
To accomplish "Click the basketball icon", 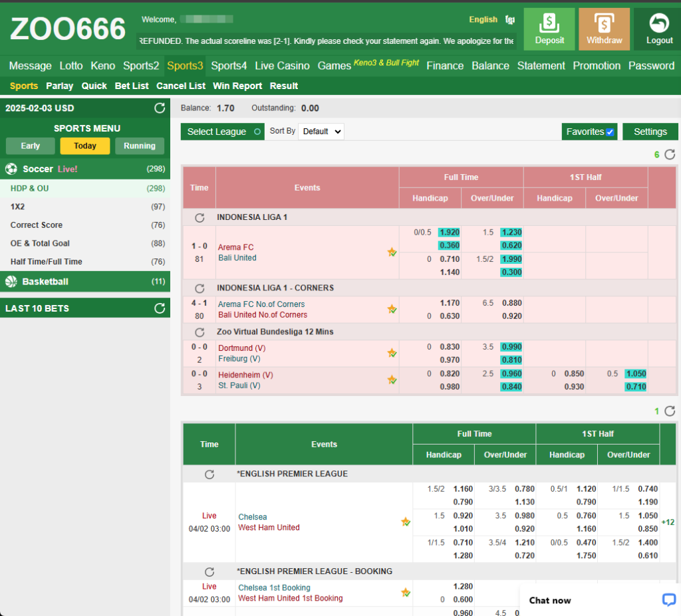I will click(x=11, y=281).
